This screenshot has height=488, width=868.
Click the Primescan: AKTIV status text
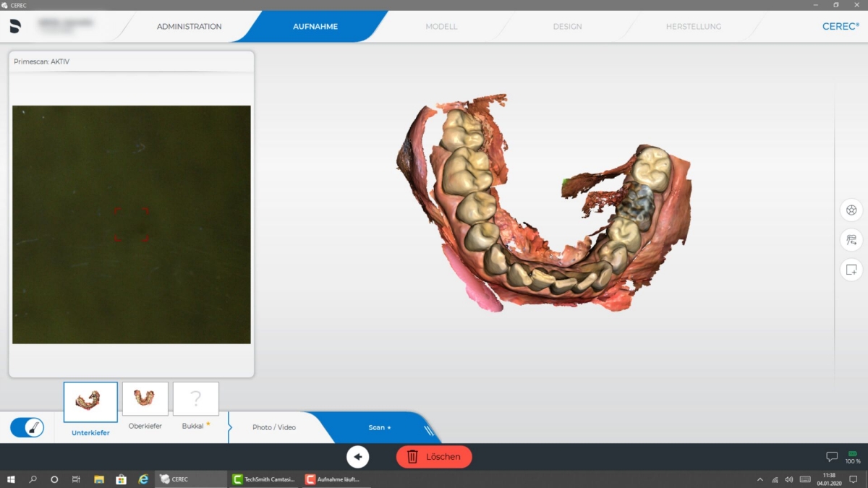(42, 62)
